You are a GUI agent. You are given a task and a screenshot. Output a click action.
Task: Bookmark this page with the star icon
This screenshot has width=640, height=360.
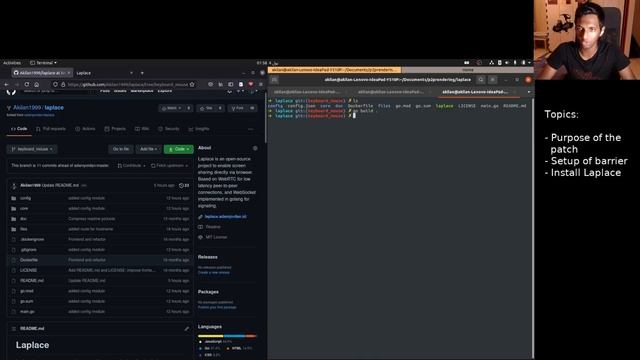(x=192, y=84)
